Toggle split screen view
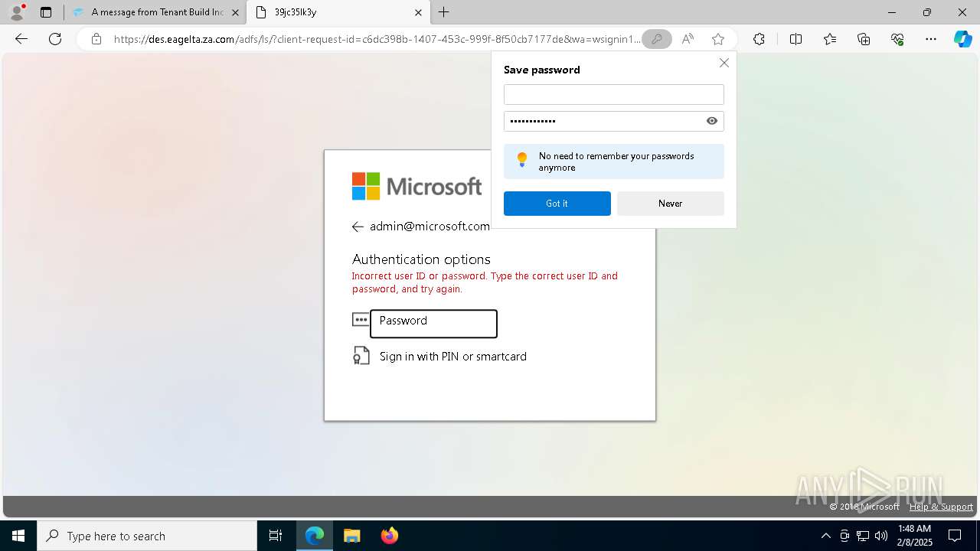980x551 pixels. (795, 39)
